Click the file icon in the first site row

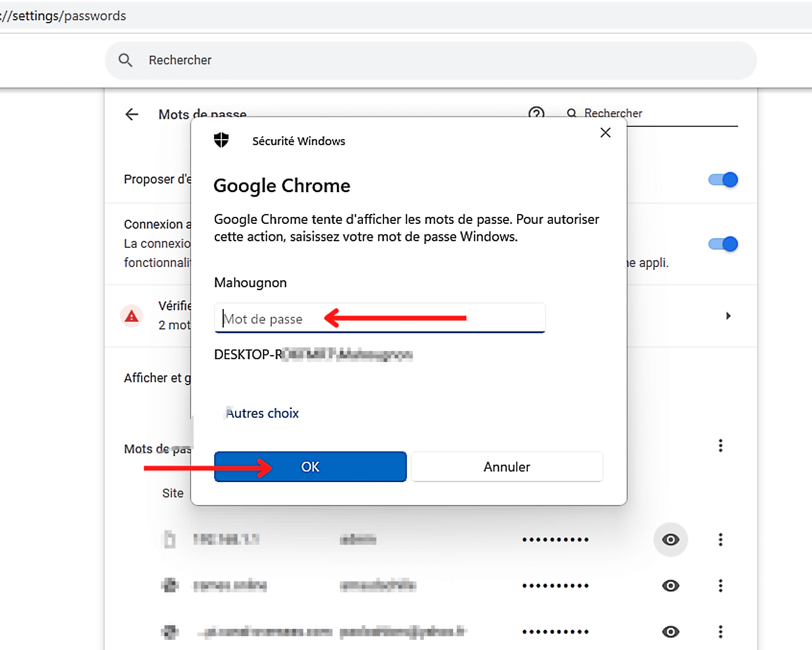click(x=170, y=539)
